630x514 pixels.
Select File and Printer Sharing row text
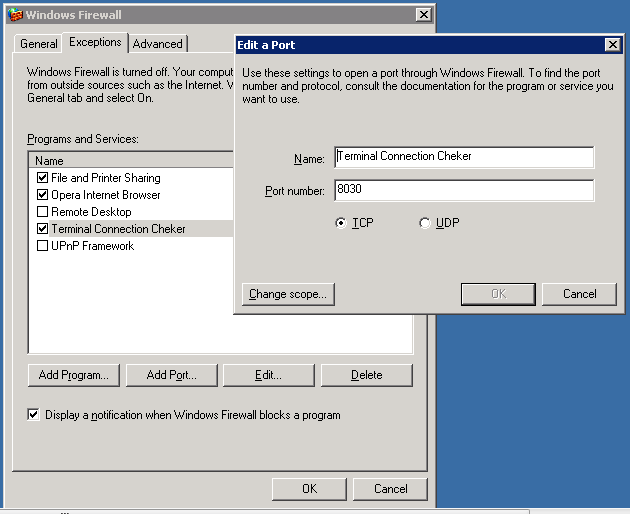pos(106,178)
